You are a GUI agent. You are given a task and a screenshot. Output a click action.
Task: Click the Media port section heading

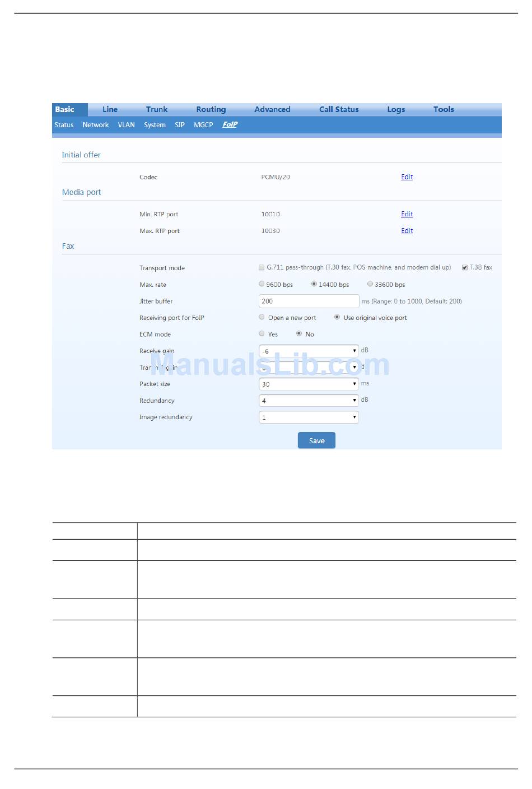[x=81, y=192]
